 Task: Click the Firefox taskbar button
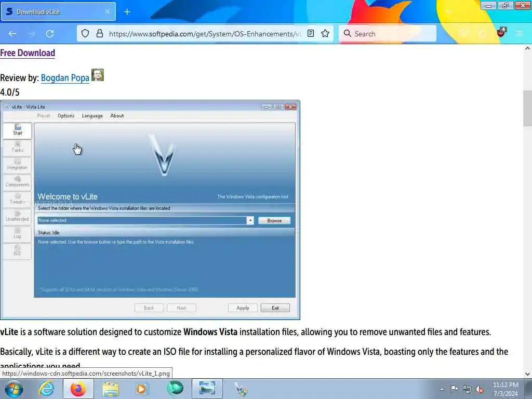click(x=78, y=389)
